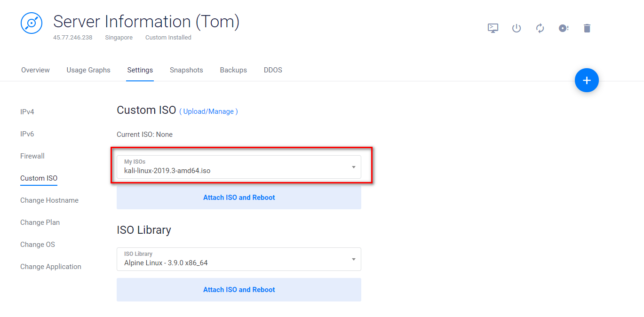
Task: Click the Upload/Manage link
Action: point(208,111)
